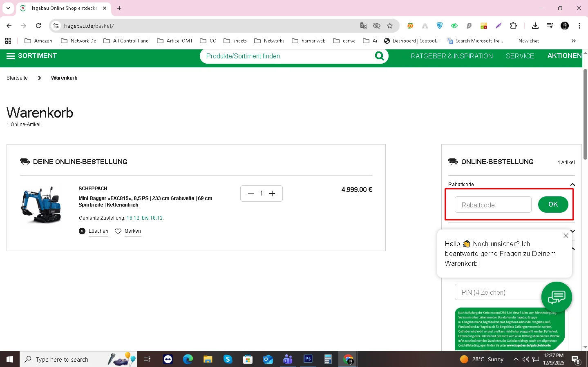Open the Search Microsoft Tra... bookmark
The height and width of the screenshot is (367, 588).
click(475, 41)
